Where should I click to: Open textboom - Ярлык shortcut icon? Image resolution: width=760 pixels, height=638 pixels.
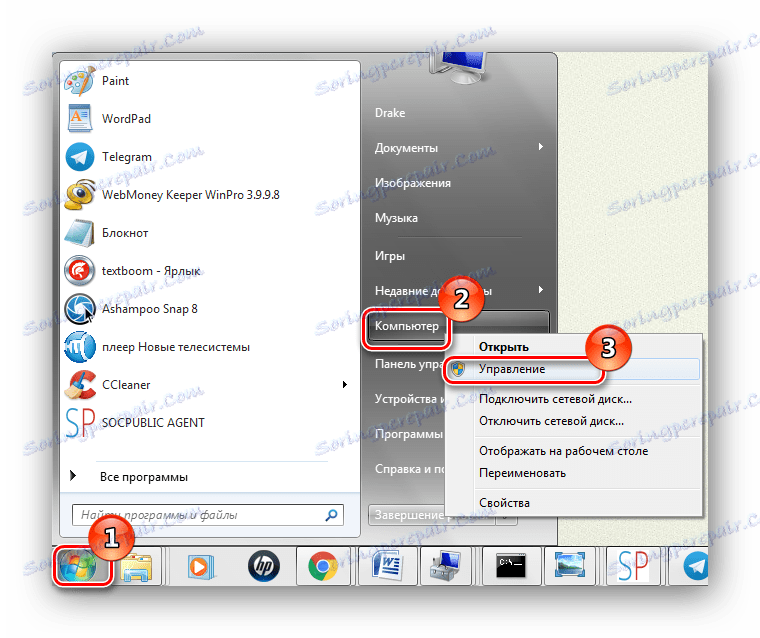[79, 271]
